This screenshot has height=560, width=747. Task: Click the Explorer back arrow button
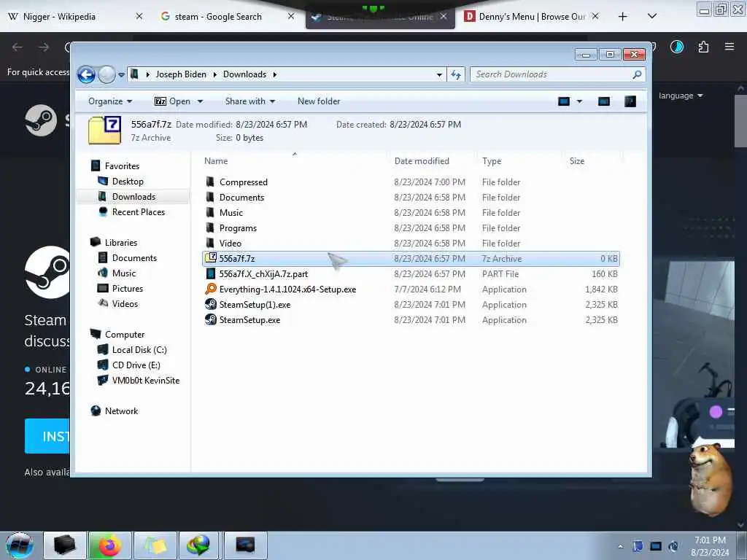pos(86,75)
